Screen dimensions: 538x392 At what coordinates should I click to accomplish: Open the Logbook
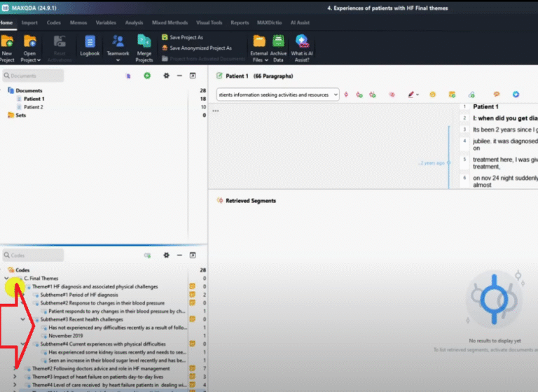(x=90, y=47)
